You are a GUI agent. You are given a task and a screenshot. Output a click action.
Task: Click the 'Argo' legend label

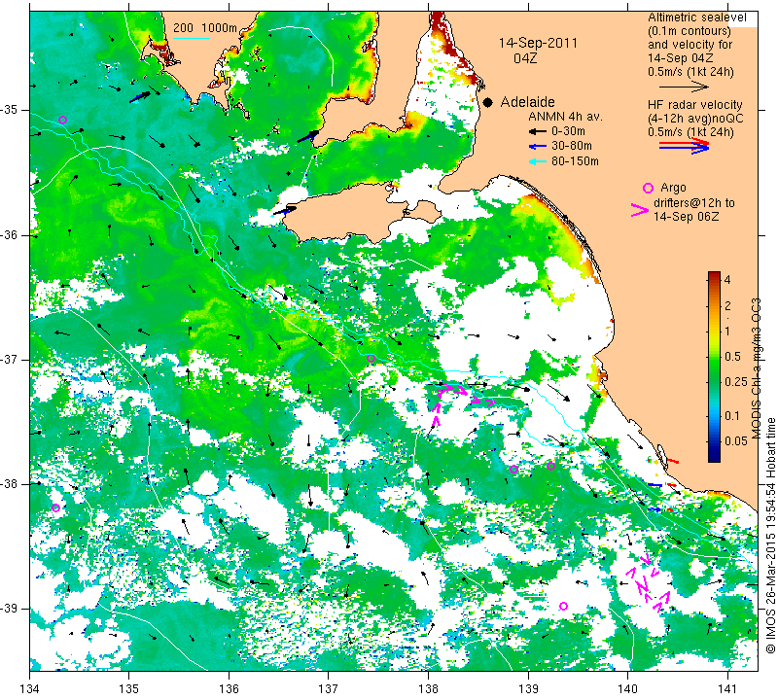point(673,188)
